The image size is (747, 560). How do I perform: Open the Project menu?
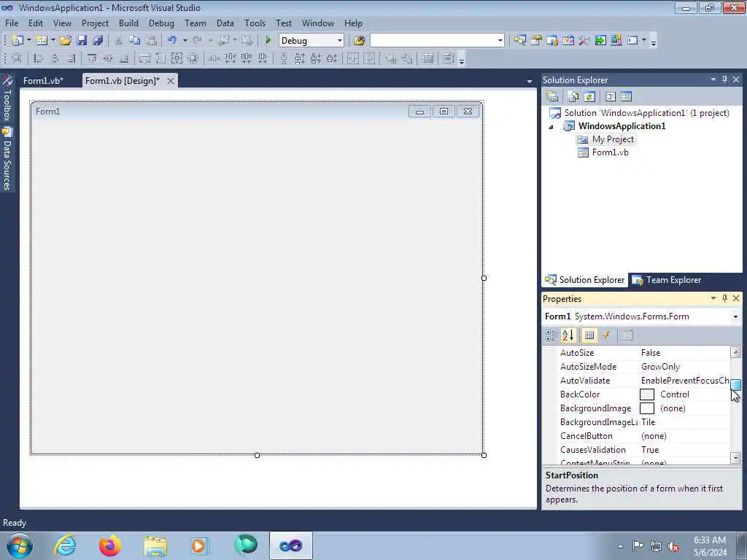(x=95, y=23)
